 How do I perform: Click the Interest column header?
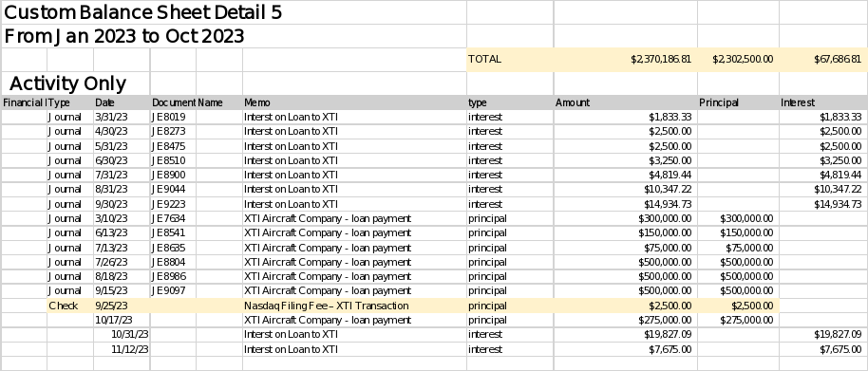pyautogui.click(x=823, y=102)
